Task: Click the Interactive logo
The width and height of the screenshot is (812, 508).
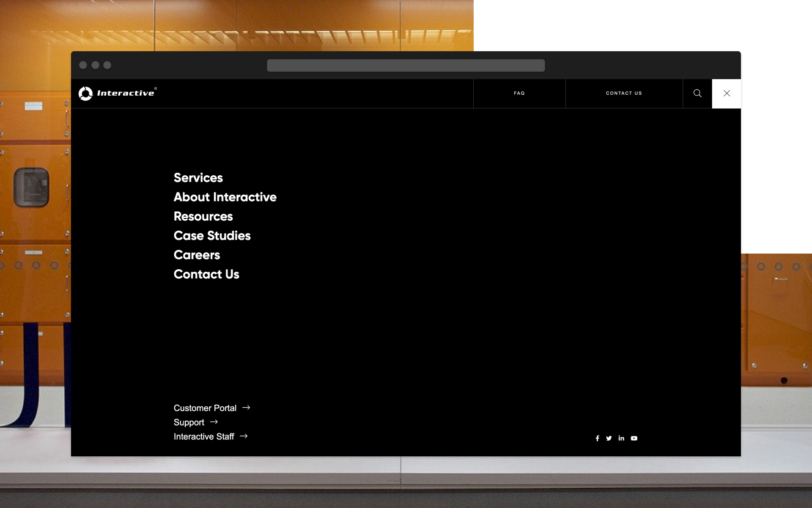Action: point(118,93)
